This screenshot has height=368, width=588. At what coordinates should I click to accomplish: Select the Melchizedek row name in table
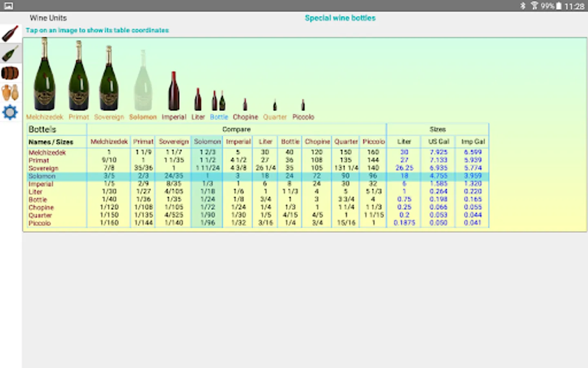pyautogui.click(x=47, y=153)
